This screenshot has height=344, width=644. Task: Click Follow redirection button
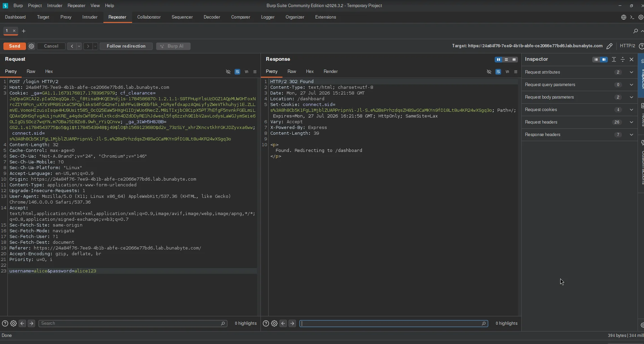tap(126, 46)
